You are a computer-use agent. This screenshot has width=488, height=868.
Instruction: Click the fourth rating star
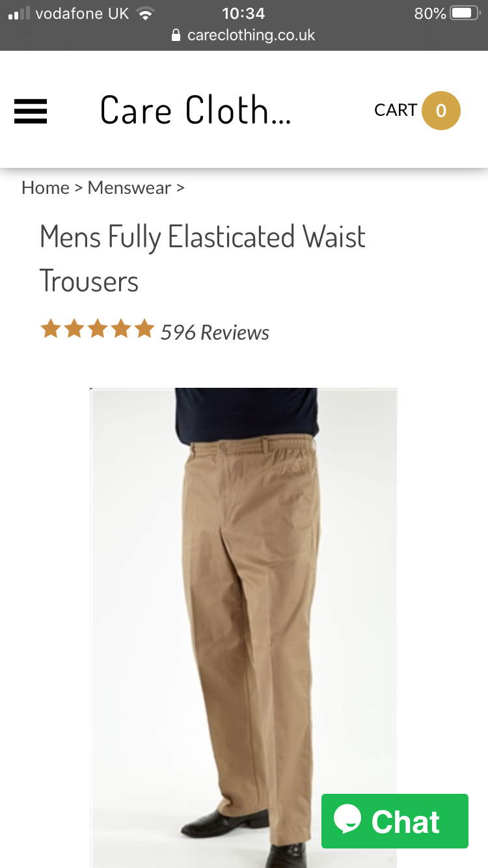(x=121, y=329)
